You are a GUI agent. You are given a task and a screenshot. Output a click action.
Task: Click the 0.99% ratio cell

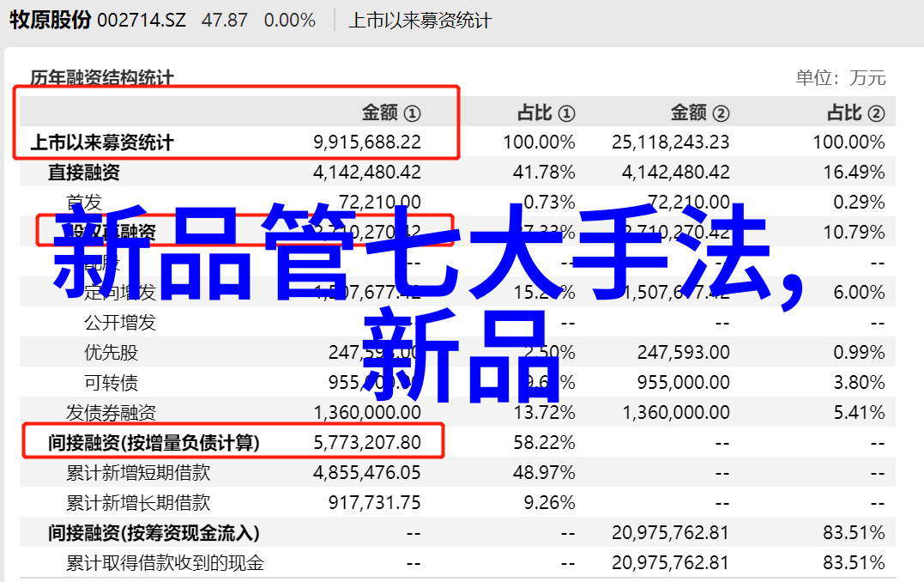859,353
